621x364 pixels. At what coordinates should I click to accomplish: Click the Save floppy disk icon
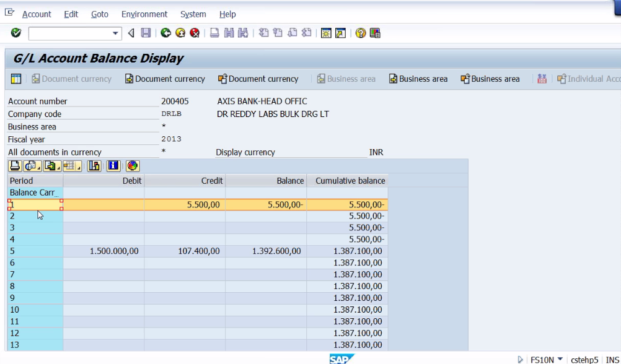146,33
